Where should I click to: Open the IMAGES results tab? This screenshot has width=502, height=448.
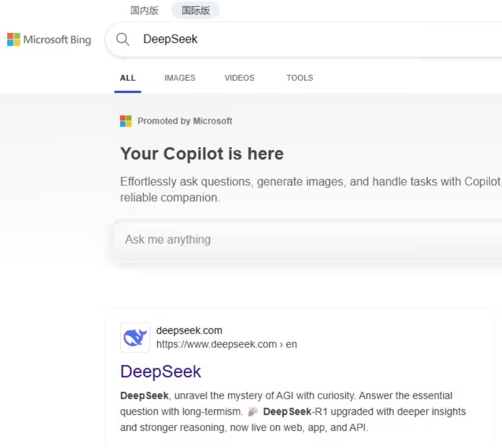[180, 78]
